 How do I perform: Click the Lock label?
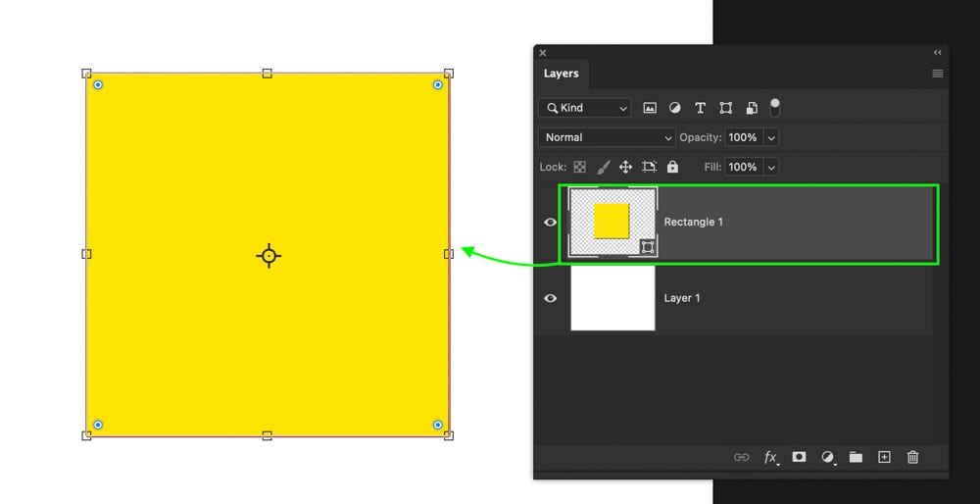553,167
